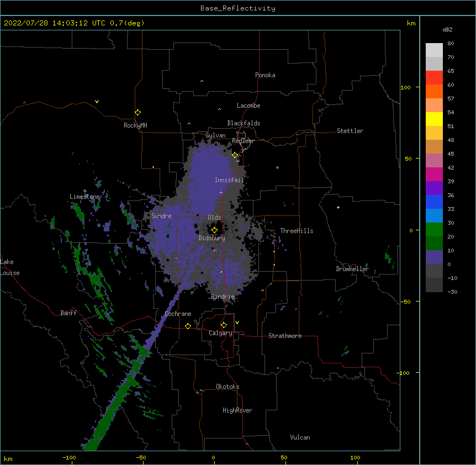Image resolution: width=476 pixels, height=465 pixels.
Task: Click the -100 tick label on the bottom axis
Action: coord(69,457)
